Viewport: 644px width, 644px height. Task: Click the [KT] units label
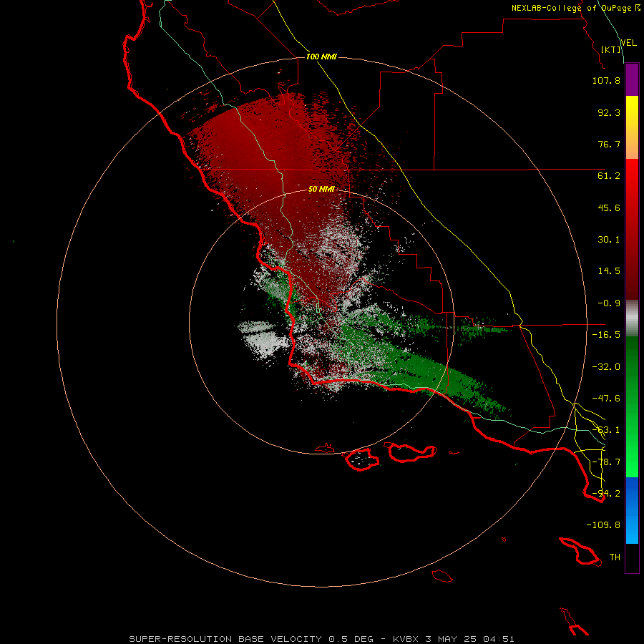(611, 49)
